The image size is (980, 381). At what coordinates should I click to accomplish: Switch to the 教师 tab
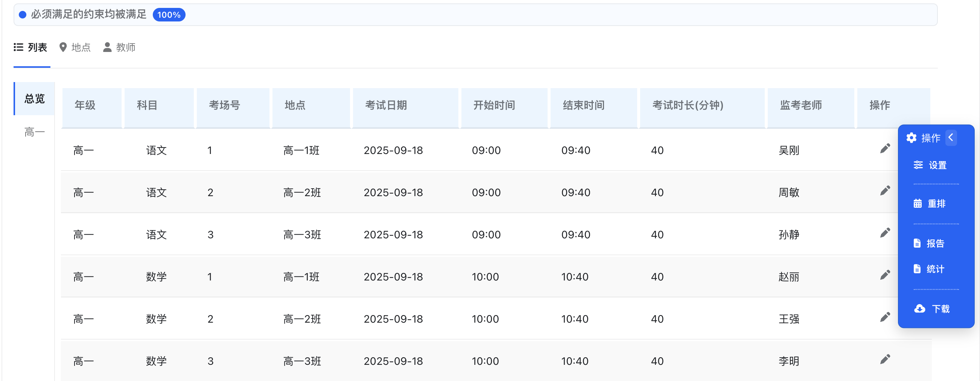[119, 47]
